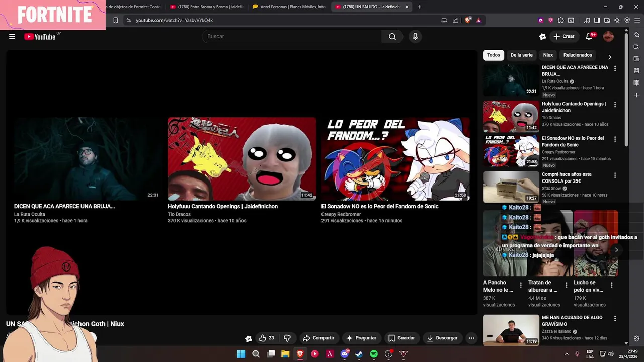Click the Brave Rewards triangle icon
The width and height of the screenshot is (644, 362).
[478, 20]
